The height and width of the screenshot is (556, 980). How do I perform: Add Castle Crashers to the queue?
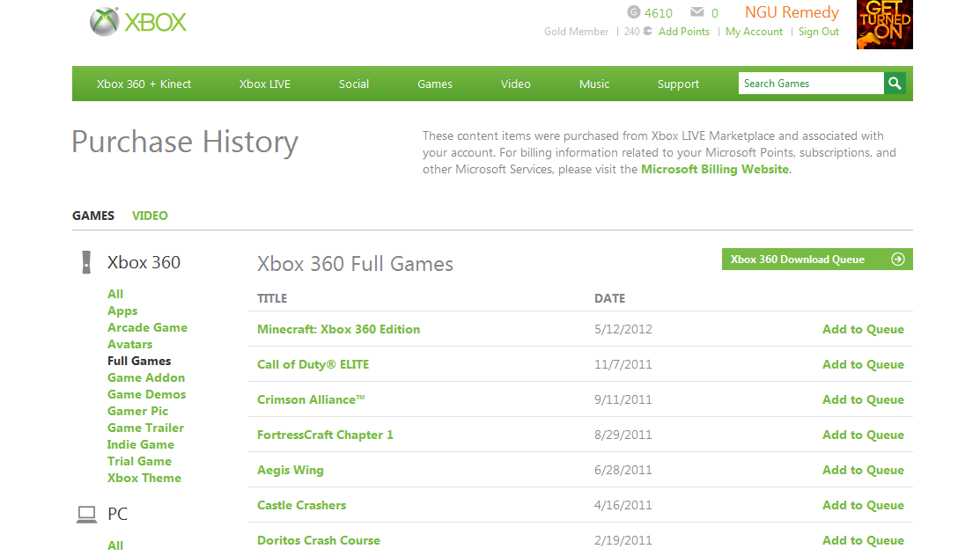[863, 505]
